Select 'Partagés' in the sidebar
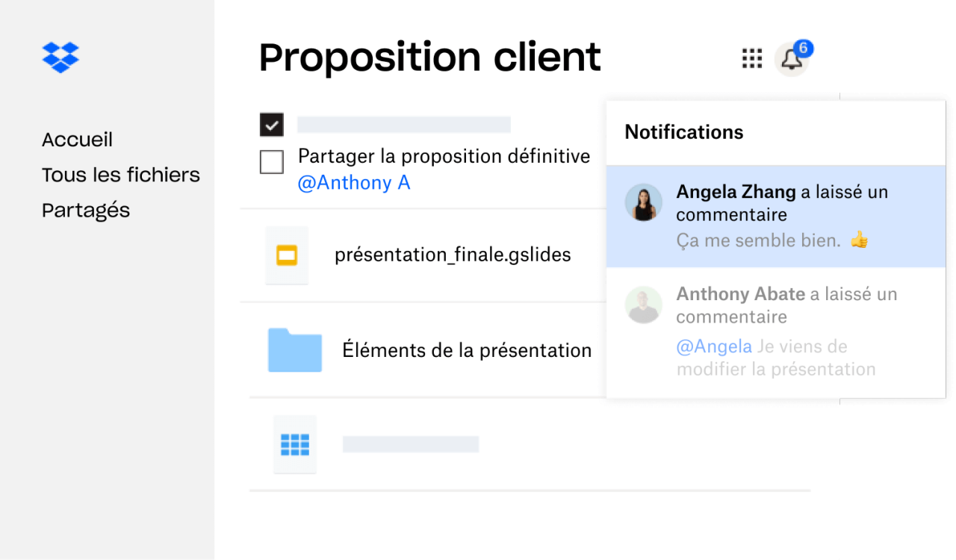 pyautogui.click(x=86, y=211)
